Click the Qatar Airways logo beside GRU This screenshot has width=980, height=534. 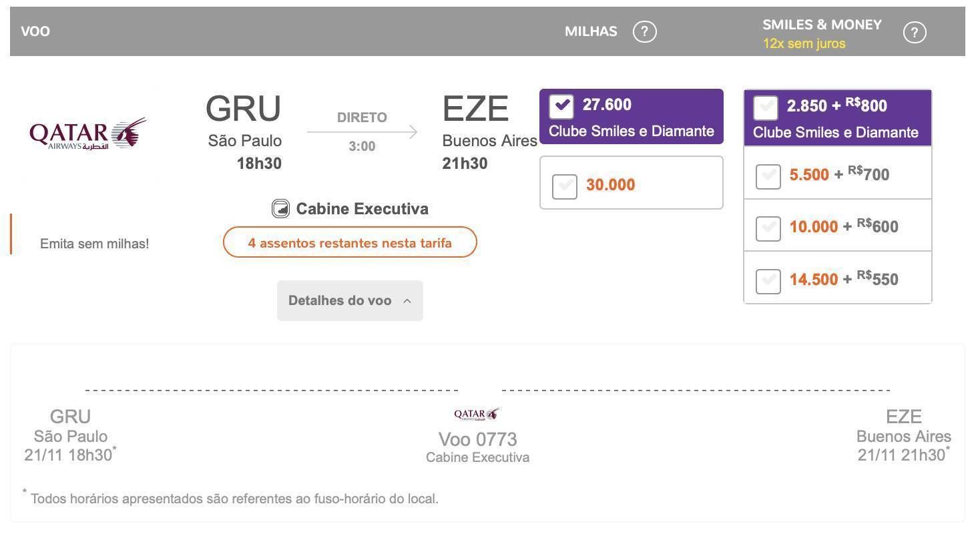point(88,133)
